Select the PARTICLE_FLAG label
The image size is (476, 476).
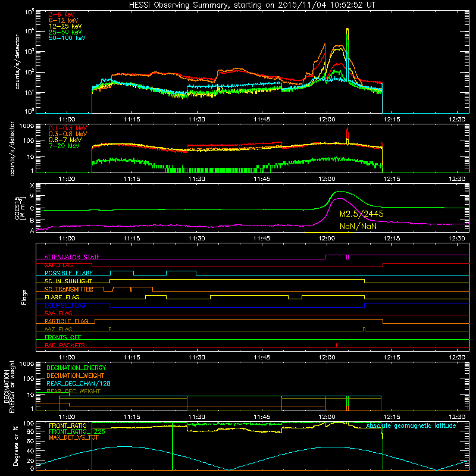67,321
